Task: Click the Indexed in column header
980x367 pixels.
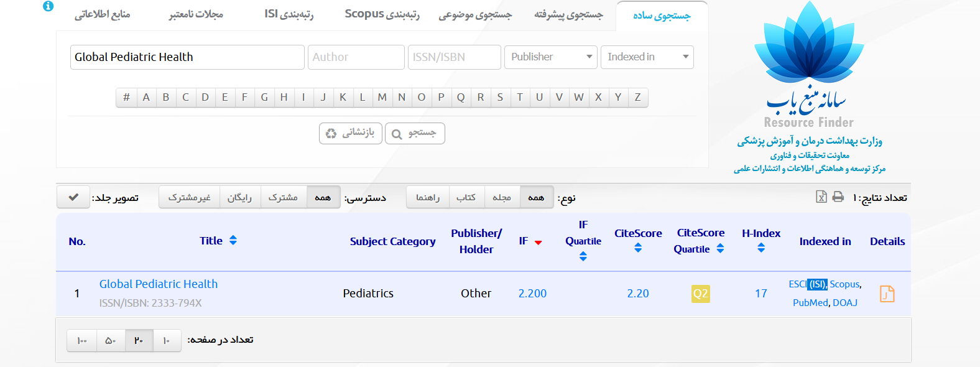Action: click(825, 241)
